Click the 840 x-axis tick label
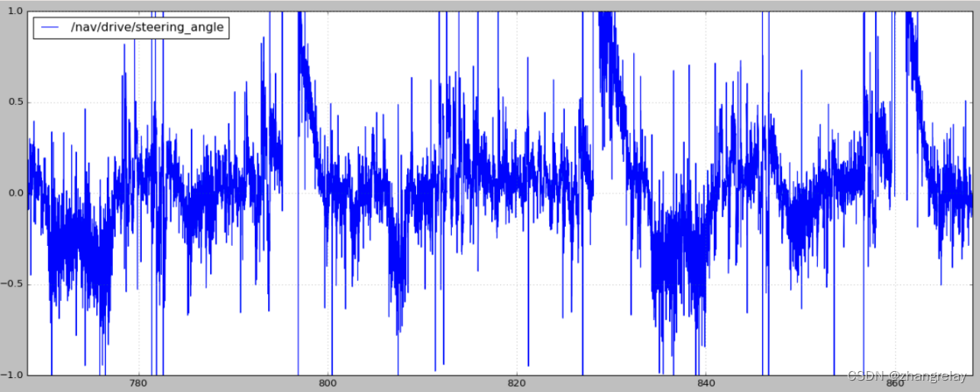 [x=706, y=382]
